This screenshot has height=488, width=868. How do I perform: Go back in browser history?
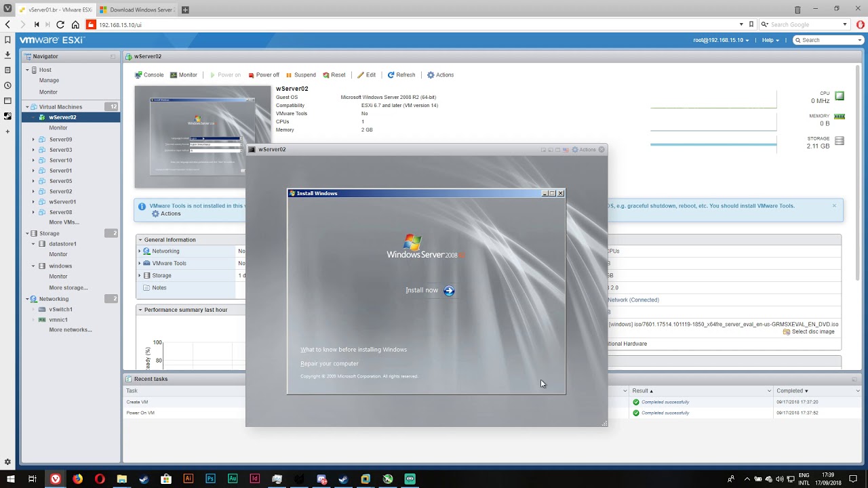pos(7,24)
